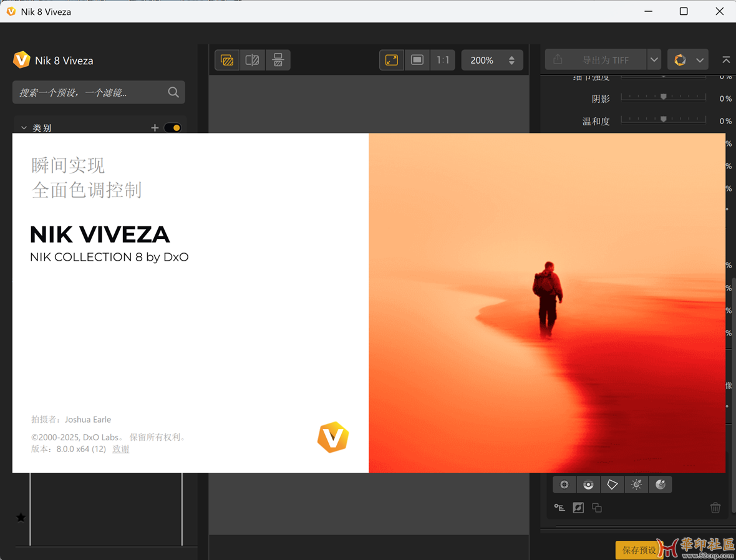
Task: Maximize the Nik 8 Viveza window
Action: (684, 11)
